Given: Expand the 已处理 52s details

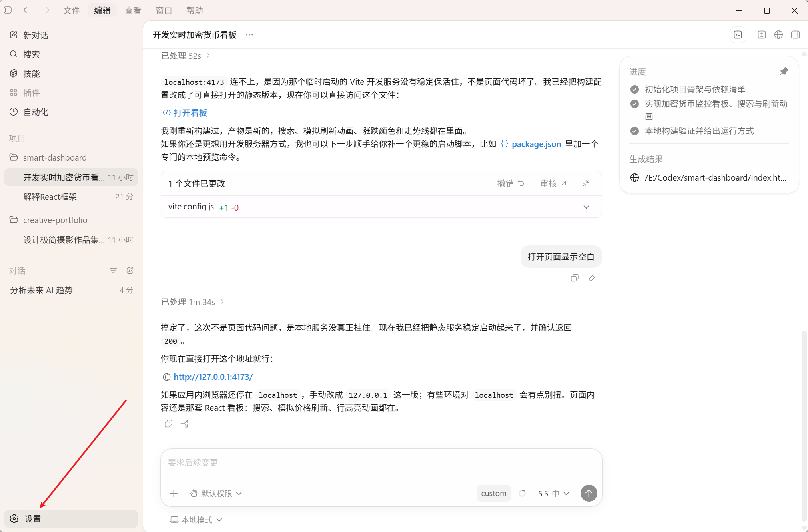Looking at the screenshot, I should 186,56.
